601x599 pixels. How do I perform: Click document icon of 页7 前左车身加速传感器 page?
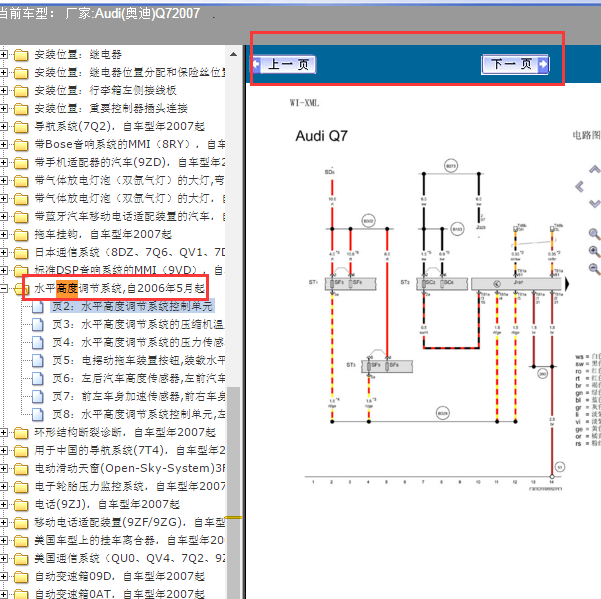(38, 397)
